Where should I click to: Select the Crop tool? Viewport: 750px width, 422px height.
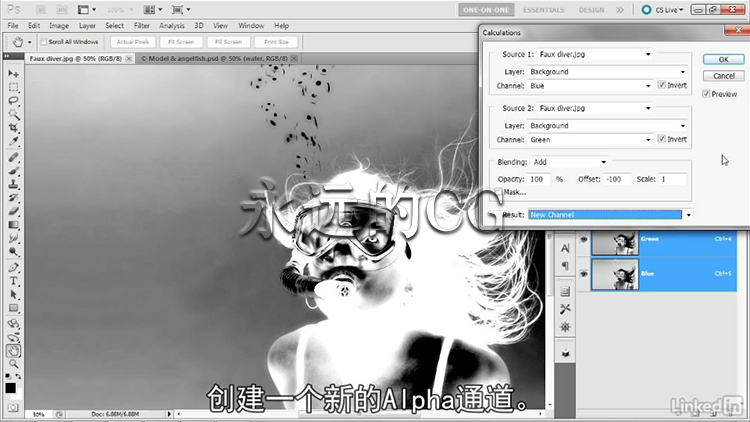click(x=13, y=128)
